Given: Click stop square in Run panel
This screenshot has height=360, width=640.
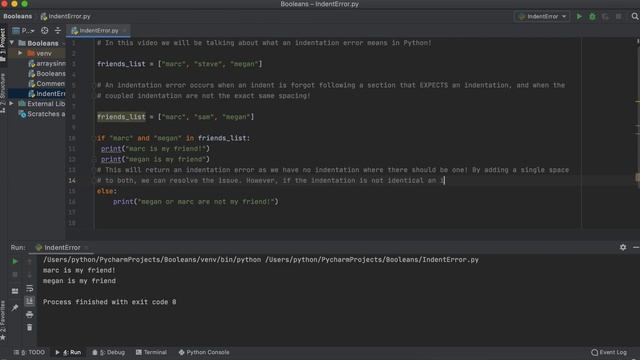Looking at the screenshot, I should (x=15, y=275).
